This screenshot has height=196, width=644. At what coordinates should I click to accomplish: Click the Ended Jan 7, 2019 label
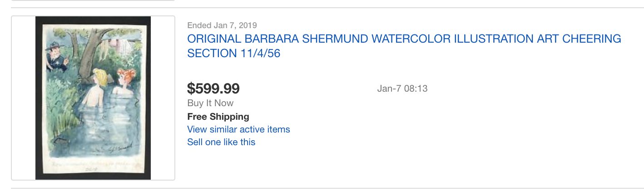222,25
